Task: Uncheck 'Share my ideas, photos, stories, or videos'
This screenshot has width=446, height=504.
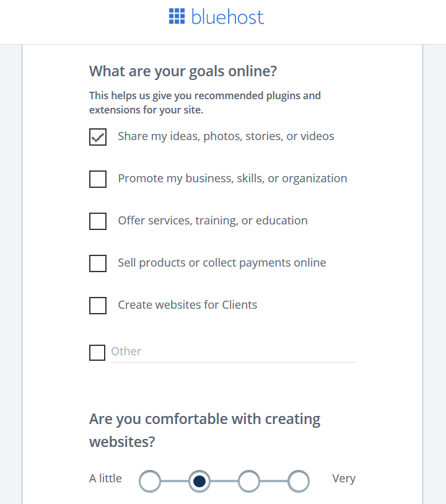Action: [97, 137]
